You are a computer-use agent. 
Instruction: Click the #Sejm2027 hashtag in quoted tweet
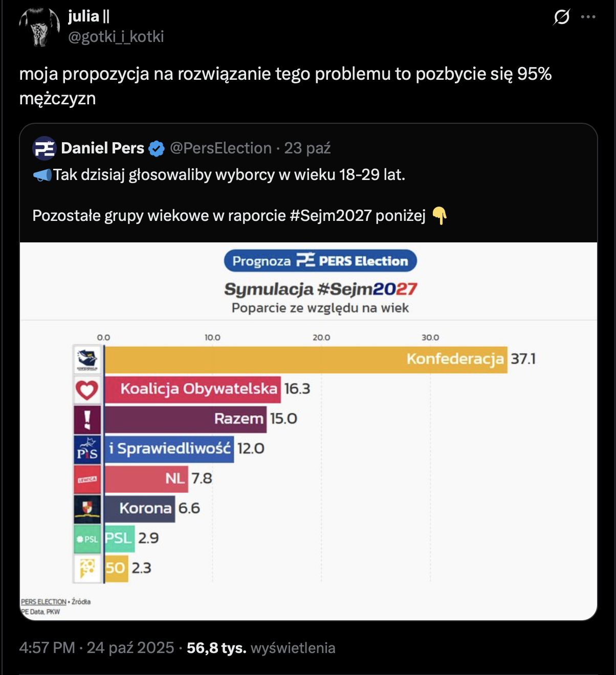(x=331, y=216)
